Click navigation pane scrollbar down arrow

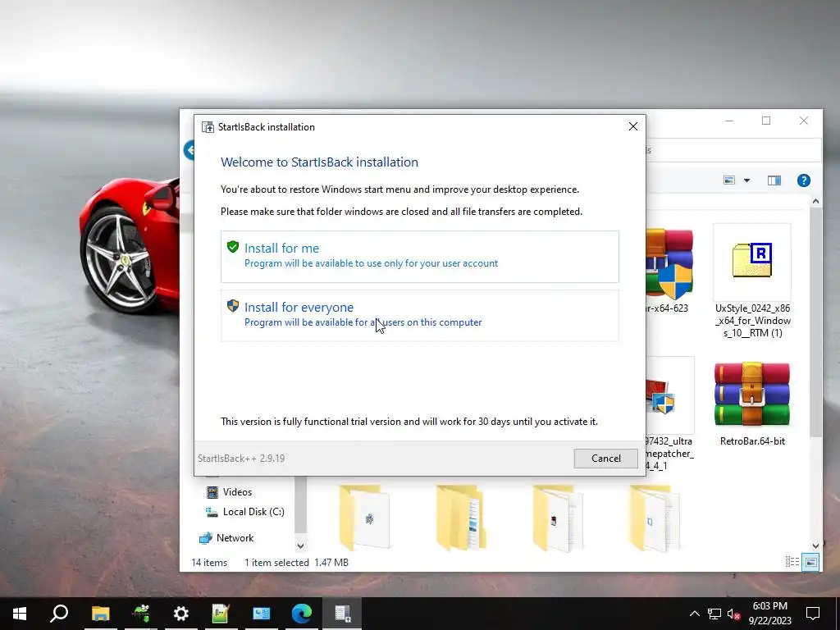click(300, 546)
